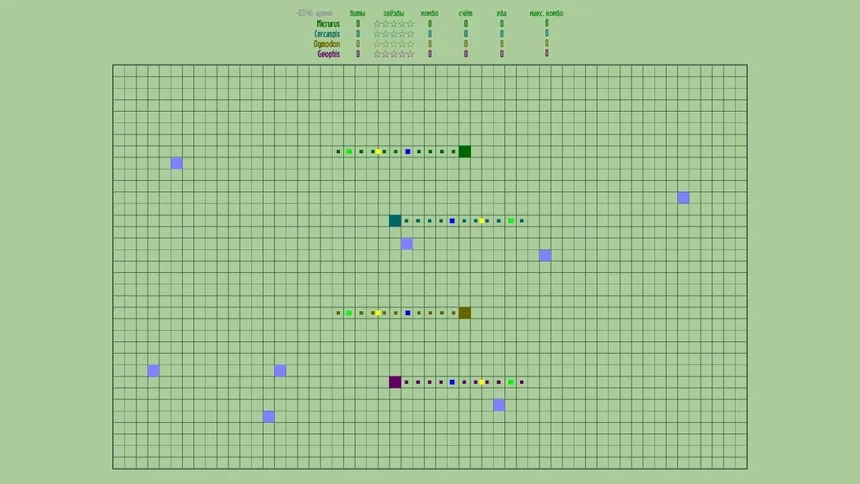This screenshot has width=860, height=484.
Task: Click blue segment in teal Cercaspis snake
Action: click(x=452, y=221)
